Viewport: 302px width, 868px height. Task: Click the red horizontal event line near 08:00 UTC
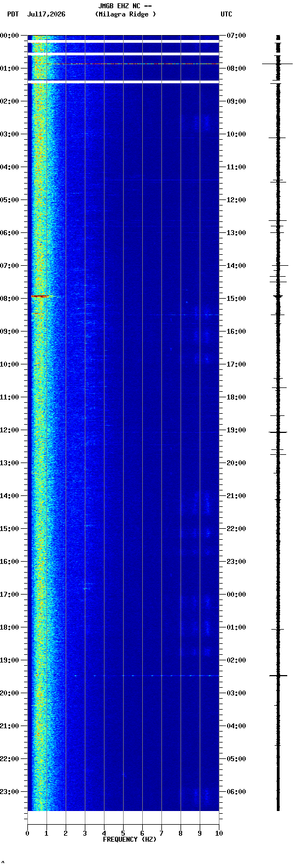click(x=133, y=64)
